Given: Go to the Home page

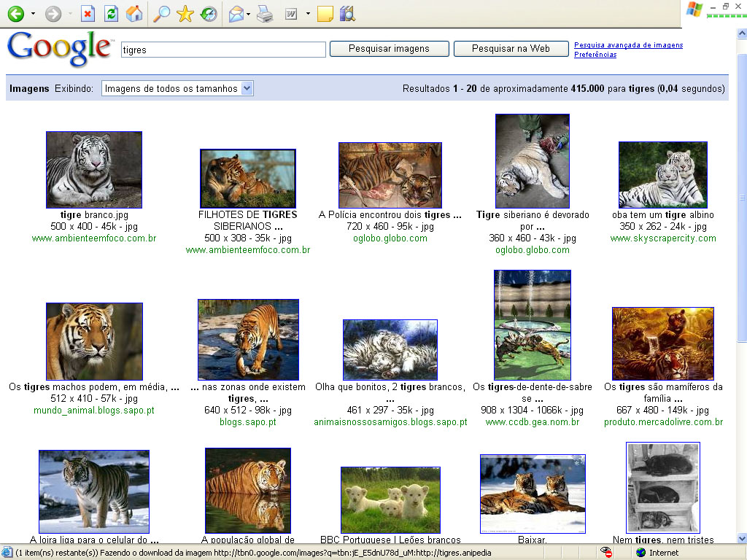Looking at the screenshot, I should pyautogui.click(x=133, y=14).
